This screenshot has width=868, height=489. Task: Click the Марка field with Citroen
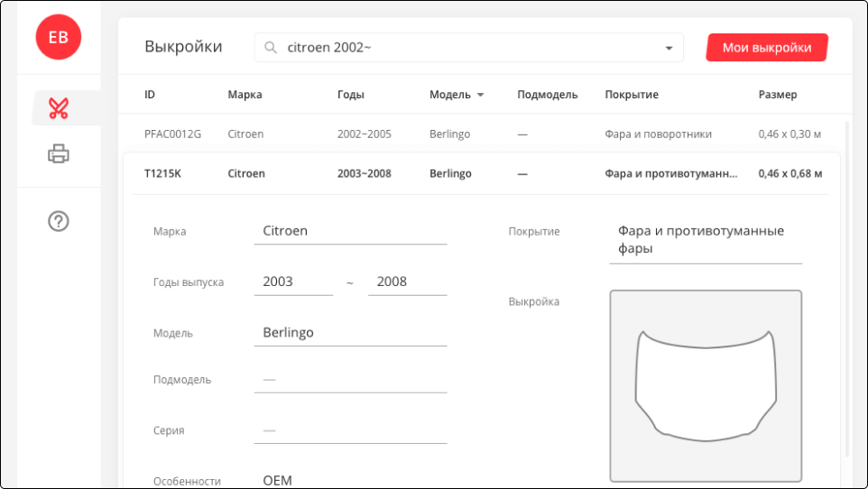[350, 231]
